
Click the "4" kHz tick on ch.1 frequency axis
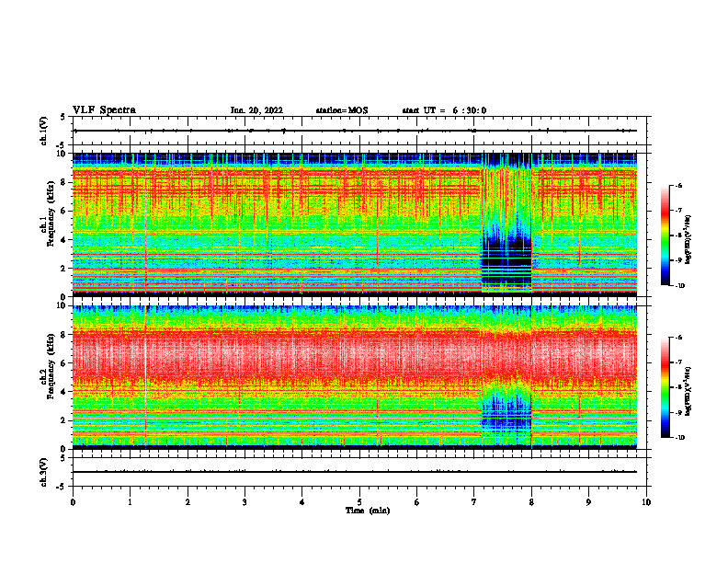pos(64,240)
